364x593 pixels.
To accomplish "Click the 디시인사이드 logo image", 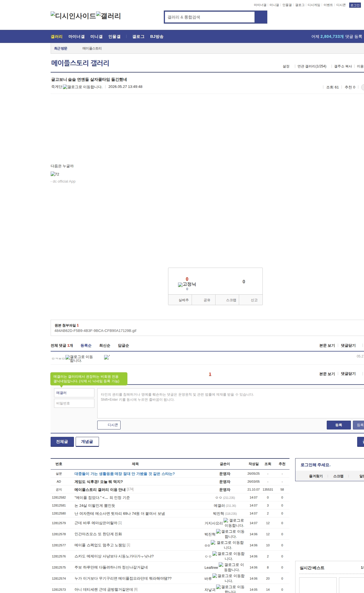I will click(73, 16).
